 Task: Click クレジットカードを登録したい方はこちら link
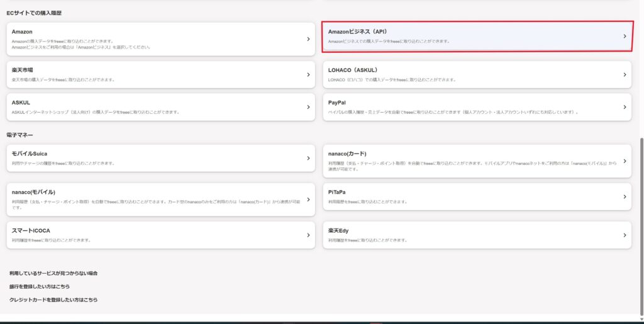tap(53, 299)
